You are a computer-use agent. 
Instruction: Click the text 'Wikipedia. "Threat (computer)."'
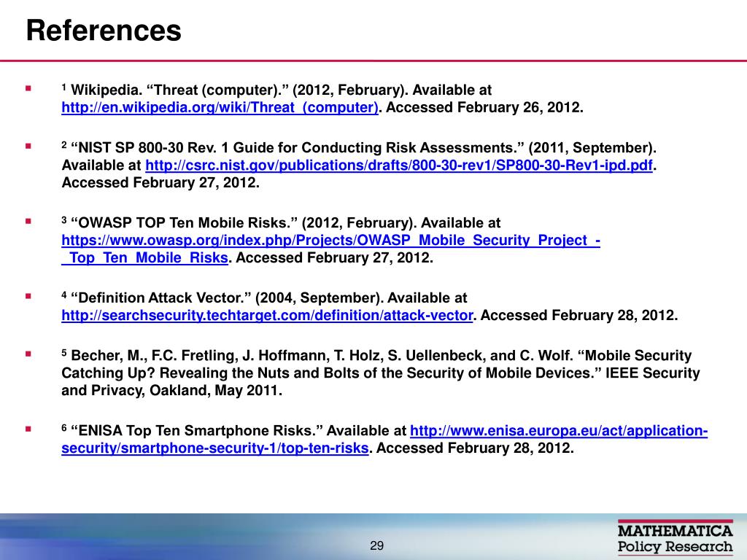(x=179, y=90)
